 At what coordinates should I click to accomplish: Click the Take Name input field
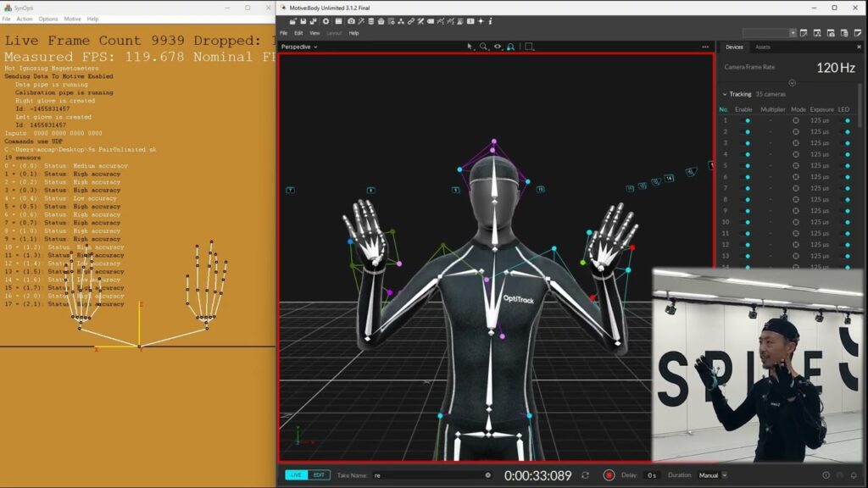pyautogui.click(x=432, y=475)
